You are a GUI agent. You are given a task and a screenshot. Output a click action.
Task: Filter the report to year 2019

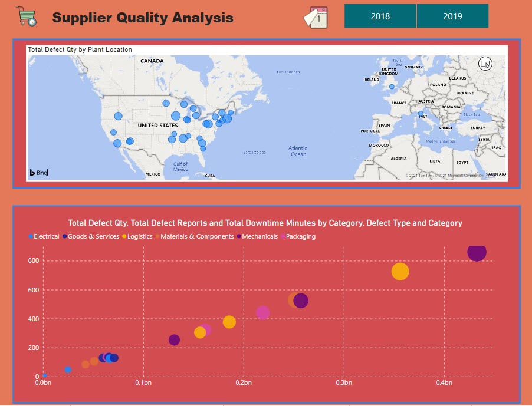point(452,16)
